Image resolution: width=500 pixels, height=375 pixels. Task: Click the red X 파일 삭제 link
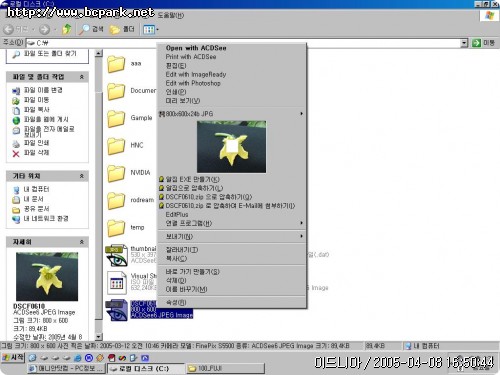(x=31, y=153)
